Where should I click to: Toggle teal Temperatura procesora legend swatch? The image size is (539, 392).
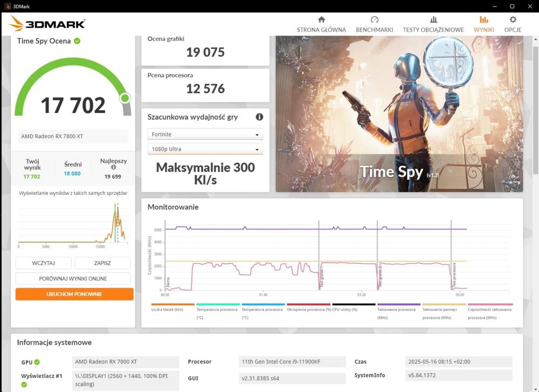(x=218, y=304)
